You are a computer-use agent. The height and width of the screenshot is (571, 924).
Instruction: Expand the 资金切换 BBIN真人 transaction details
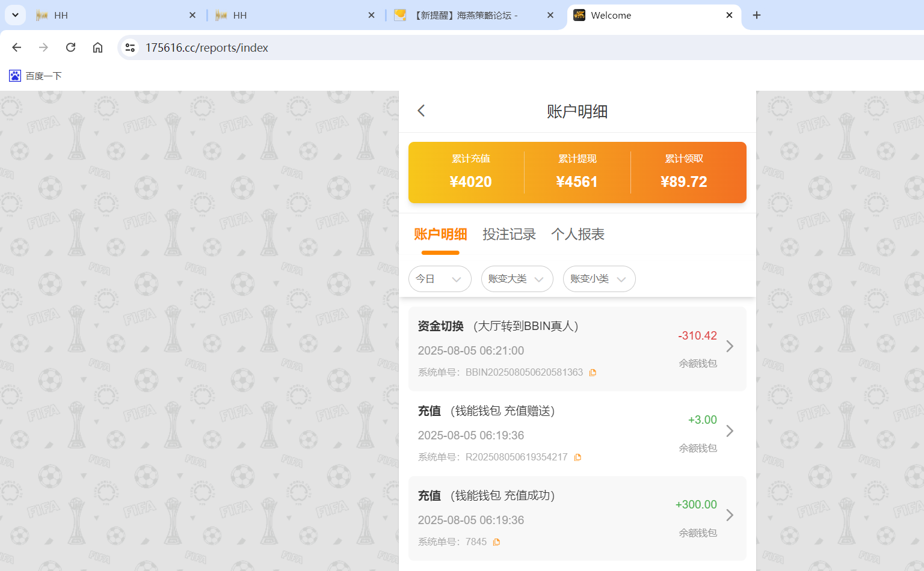(x=730, y=346)
